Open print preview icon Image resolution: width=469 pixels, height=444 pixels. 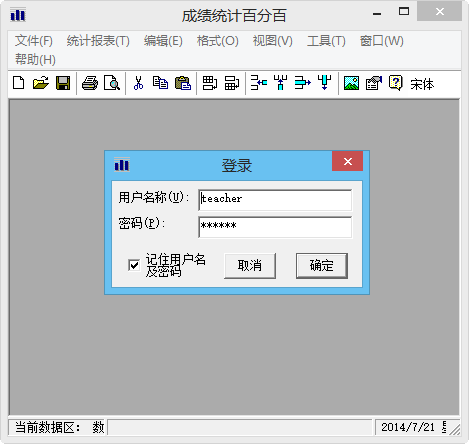click(x=112, y=83)
